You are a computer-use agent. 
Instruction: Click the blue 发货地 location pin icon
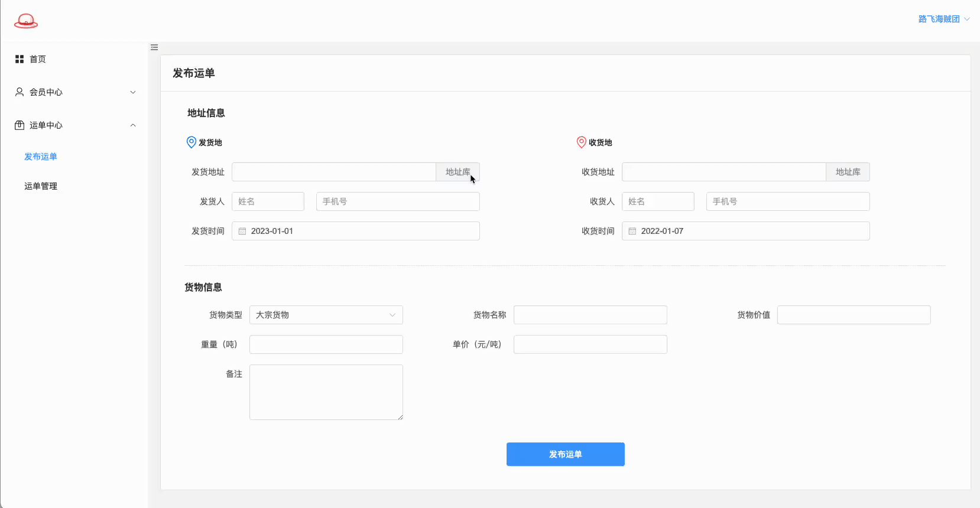tap(192, 142)
